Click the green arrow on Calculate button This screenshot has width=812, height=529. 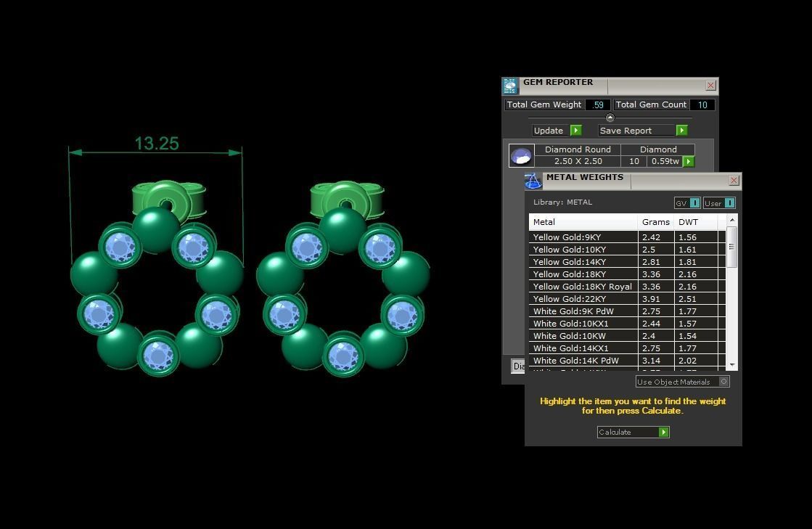pyautogui.click(x=663, y=432)
